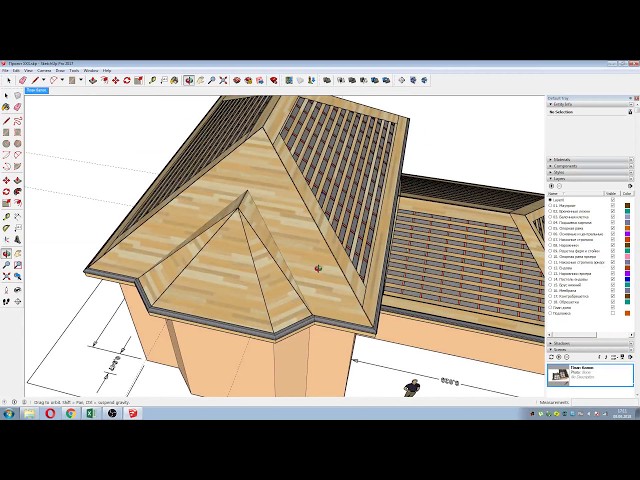
Task: Open the Edit menu
Action: pos(16,71)
